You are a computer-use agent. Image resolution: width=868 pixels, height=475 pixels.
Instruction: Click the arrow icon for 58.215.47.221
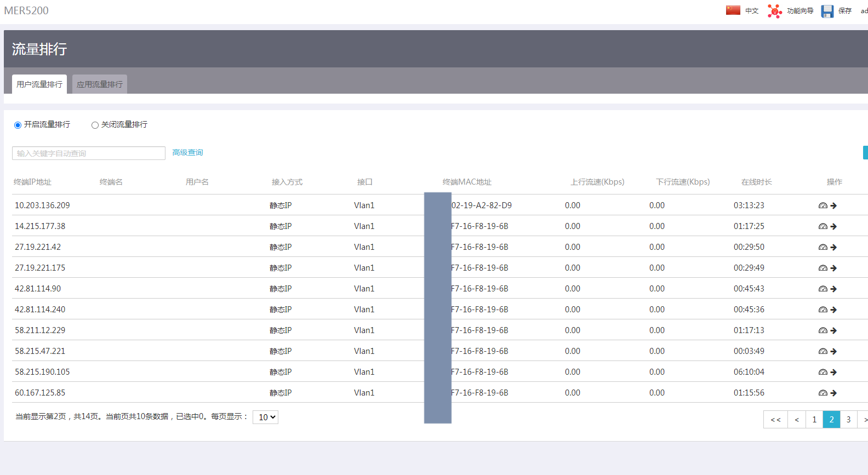click(x=833, y=351)
